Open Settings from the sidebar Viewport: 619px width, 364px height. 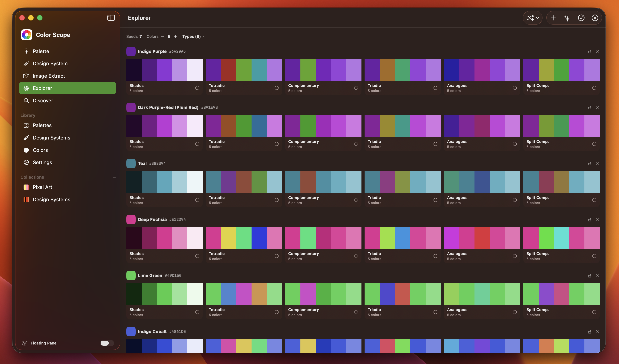click(x=42, y=162)
